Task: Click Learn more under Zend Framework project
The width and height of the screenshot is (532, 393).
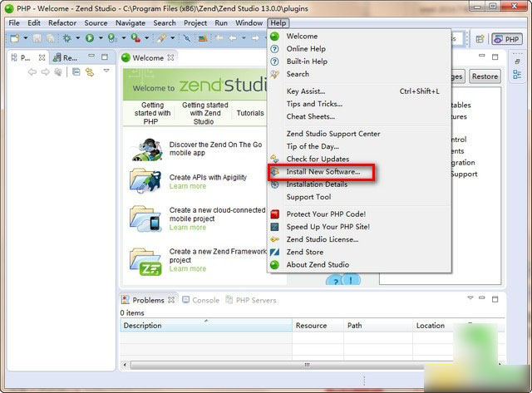Action: coord(188,269)
